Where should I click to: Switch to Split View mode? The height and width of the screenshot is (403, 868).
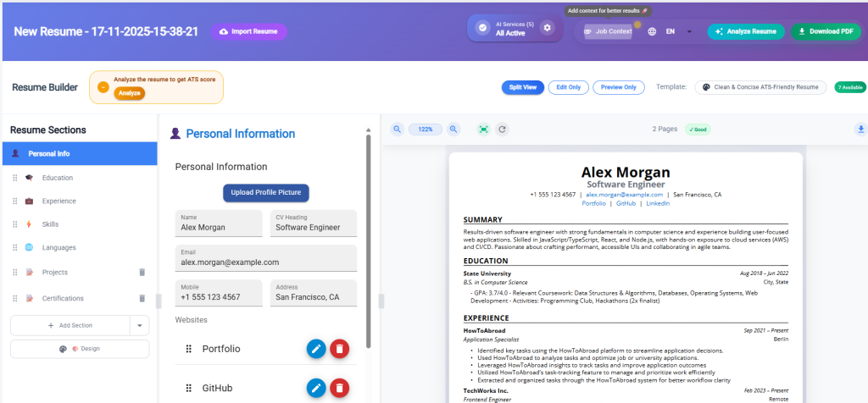pos(522,87)
